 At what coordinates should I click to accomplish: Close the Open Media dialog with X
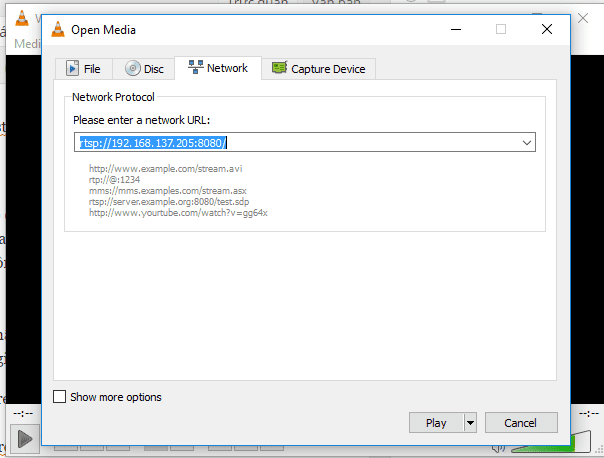click(x=546, y=29)
